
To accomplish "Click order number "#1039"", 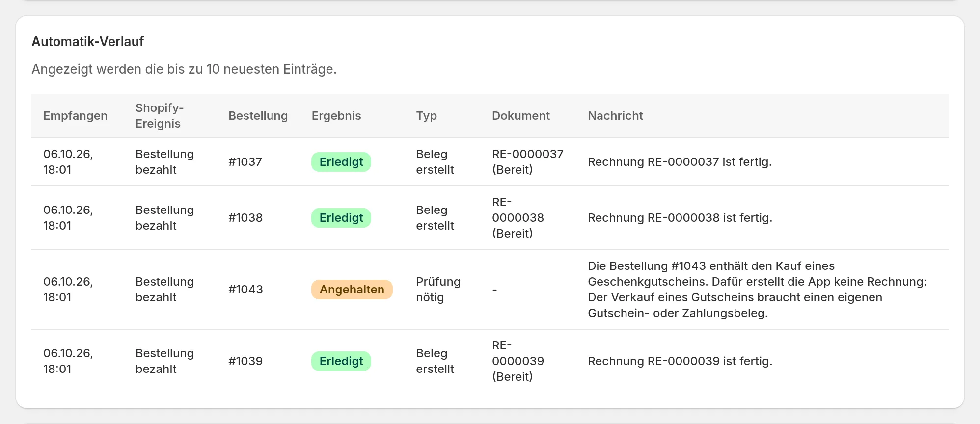I will pyautogui.click(x=245, y=361).
